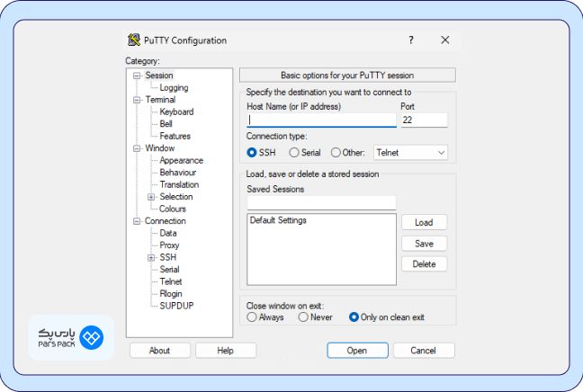Click Open to start the session
This screenshot has width=583, height=392.
point(357,351)
